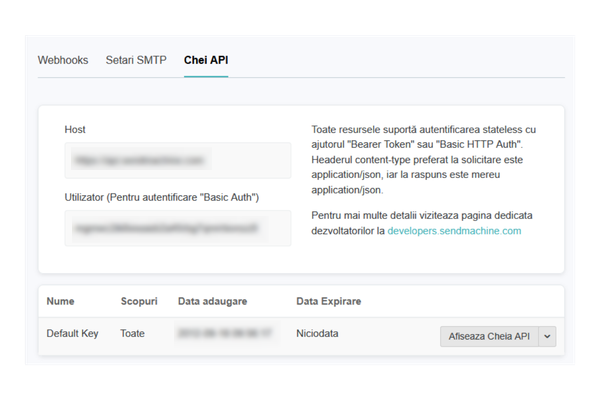Expand the dropdown arrow beside Afiseaza Cheia API
The width and height of the screenshot is (600, 400).
click(547, 337)
